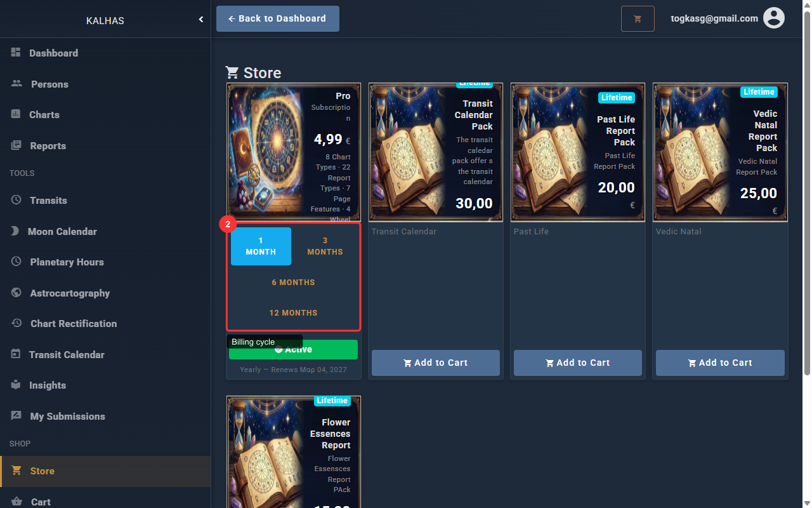Click Back to Dashboard button
Screen dimensions: 812x508
tap(277, 19)
